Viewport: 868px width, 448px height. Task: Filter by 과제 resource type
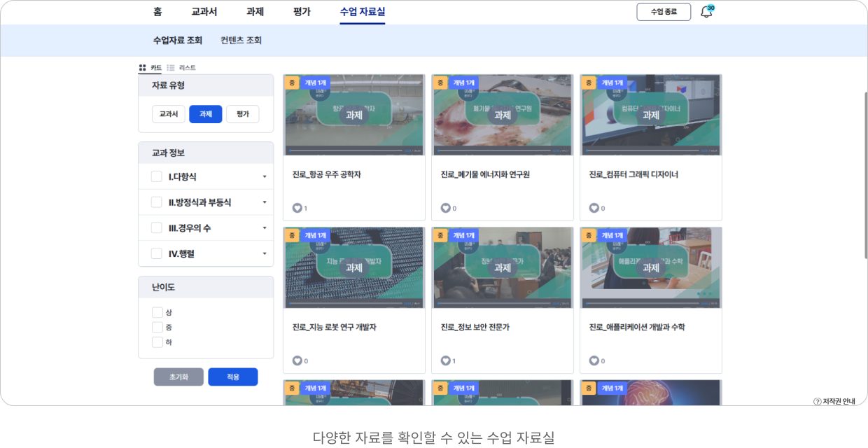[x=206, y=114]
